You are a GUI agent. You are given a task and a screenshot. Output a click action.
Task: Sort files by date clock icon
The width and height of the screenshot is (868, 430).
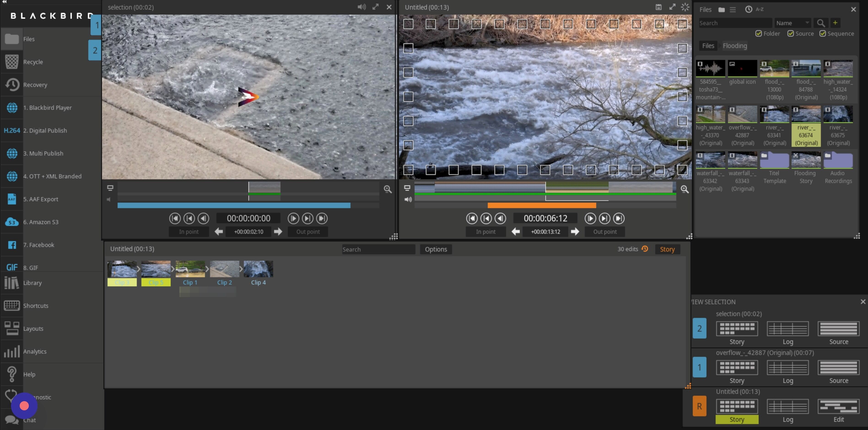(748, 9)
